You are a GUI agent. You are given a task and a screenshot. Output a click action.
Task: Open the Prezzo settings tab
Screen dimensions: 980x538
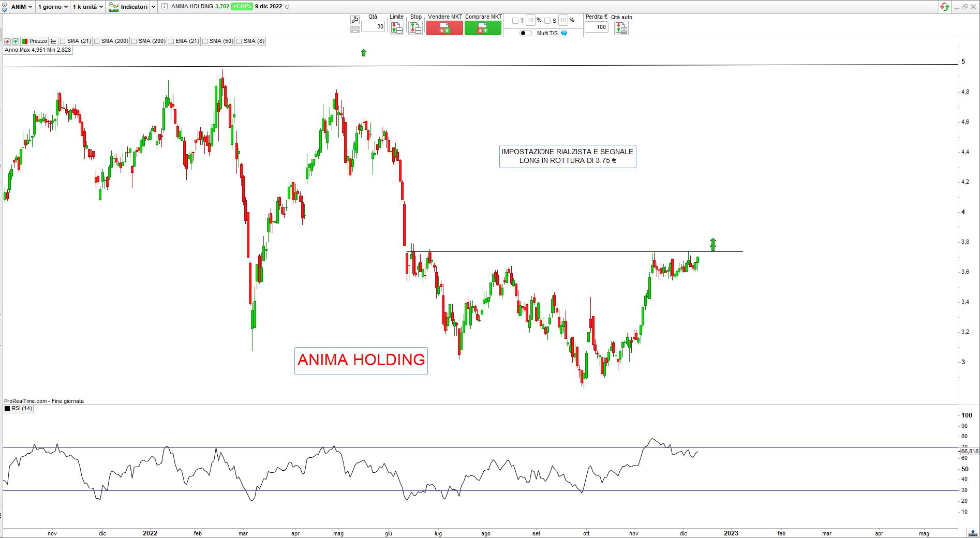38,41
